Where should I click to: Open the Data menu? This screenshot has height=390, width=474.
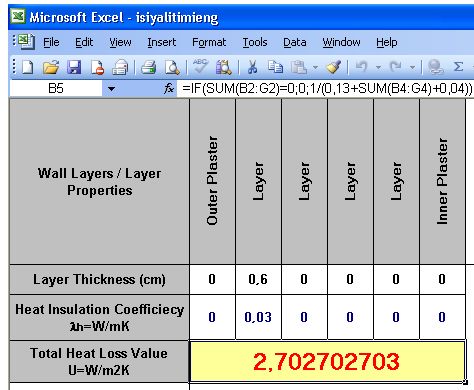295,42
